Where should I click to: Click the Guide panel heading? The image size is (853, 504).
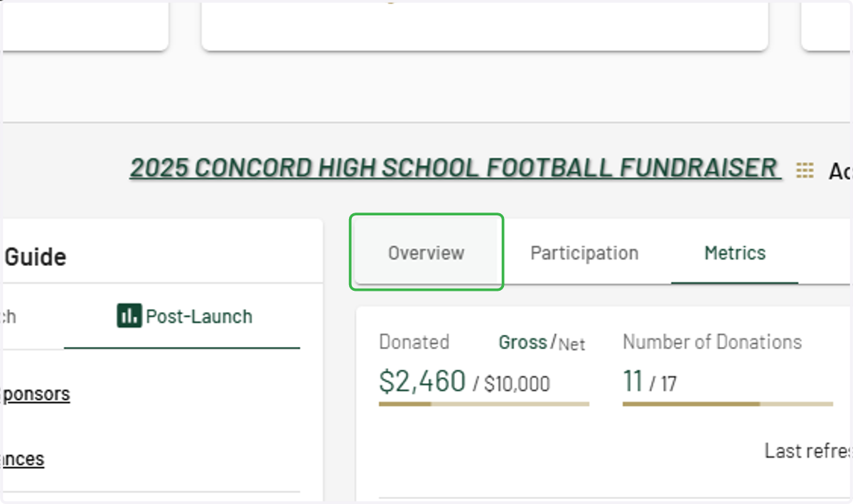(36, 257)
